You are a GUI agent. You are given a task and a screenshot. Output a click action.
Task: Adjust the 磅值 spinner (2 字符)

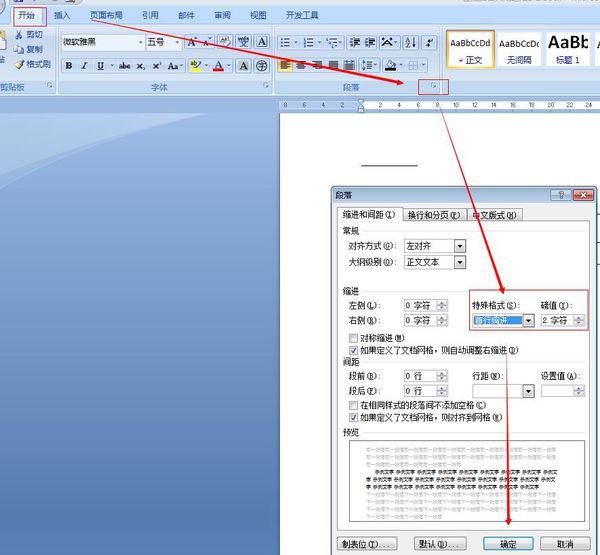coord(579,320)
